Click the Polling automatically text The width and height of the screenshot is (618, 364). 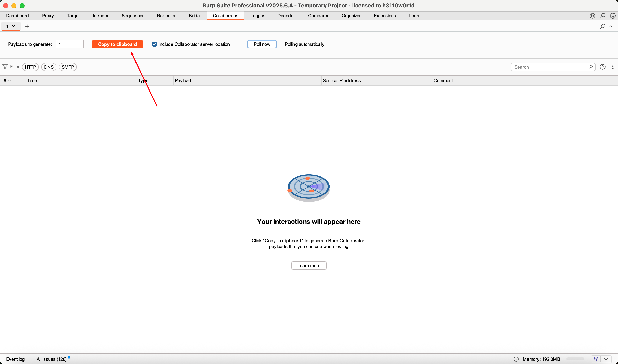[305, 44]
